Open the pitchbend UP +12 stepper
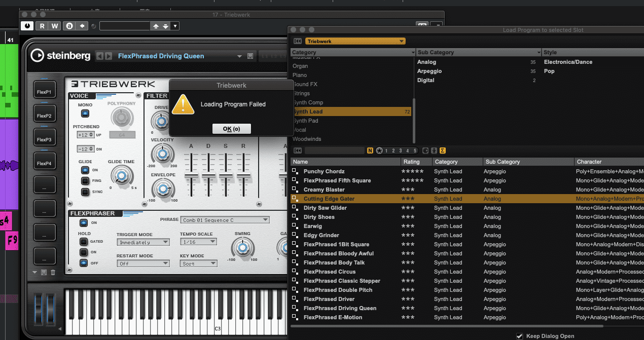The height and width of the screenshot is (340, 644). pyautogui.click(x=86, y=135)
